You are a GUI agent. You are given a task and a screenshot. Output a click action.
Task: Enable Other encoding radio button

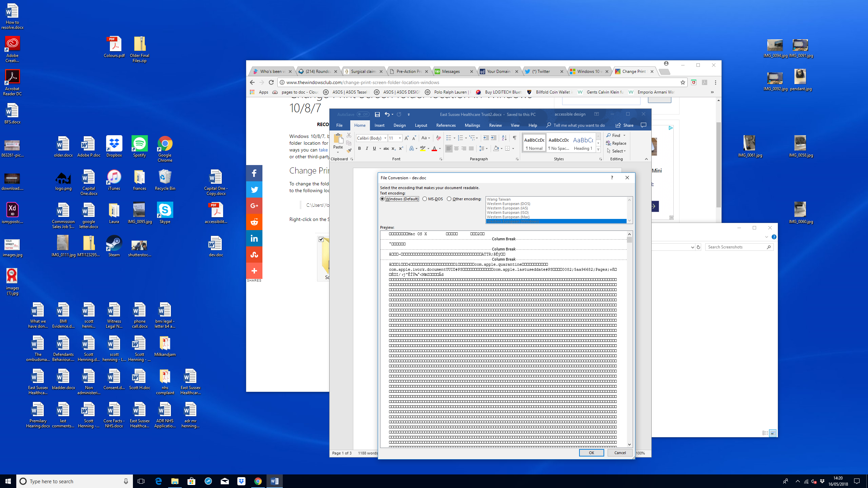coord(449,198)
